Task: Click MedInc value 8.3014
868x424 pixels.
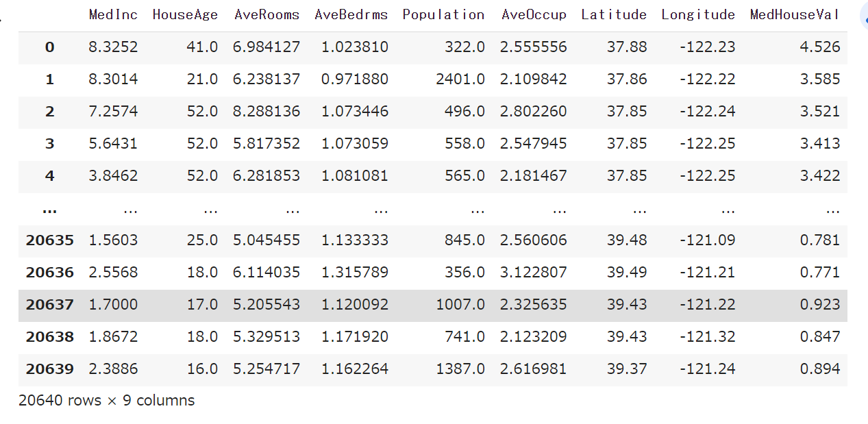Action: coord(113,79)
